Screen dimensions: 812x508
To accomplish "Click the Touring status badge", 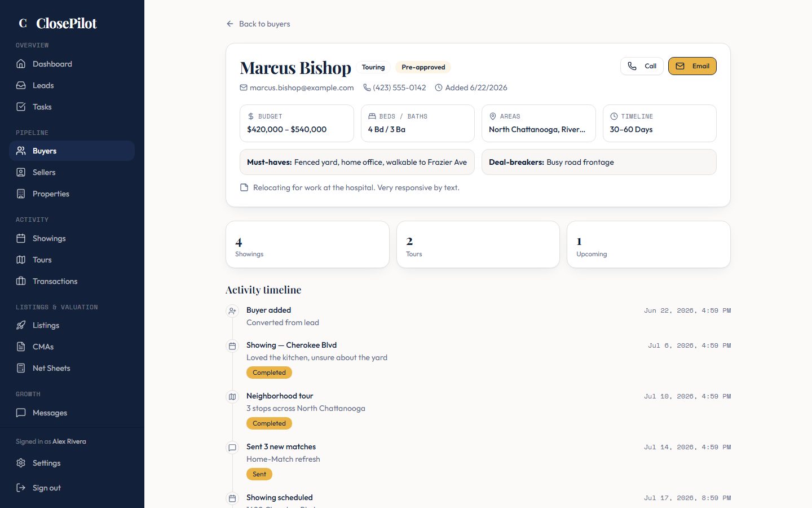I will tap(373, 67).
